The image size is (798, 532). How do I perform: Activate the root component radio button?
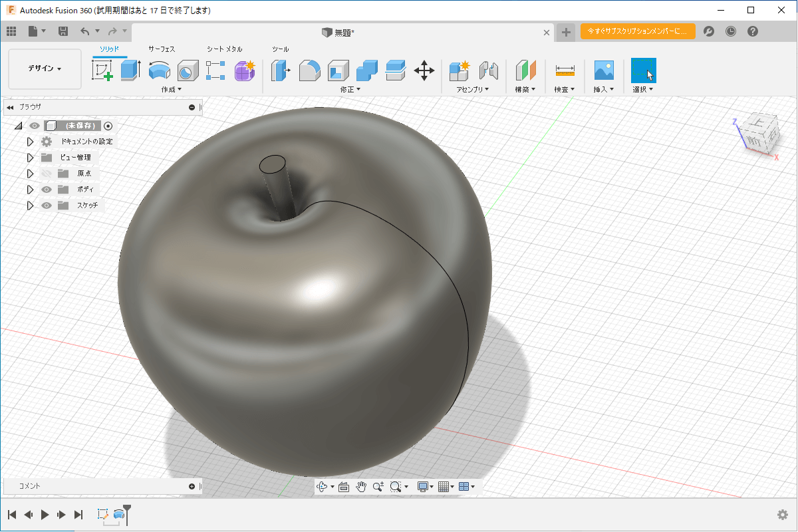click(x=108, y=126)
